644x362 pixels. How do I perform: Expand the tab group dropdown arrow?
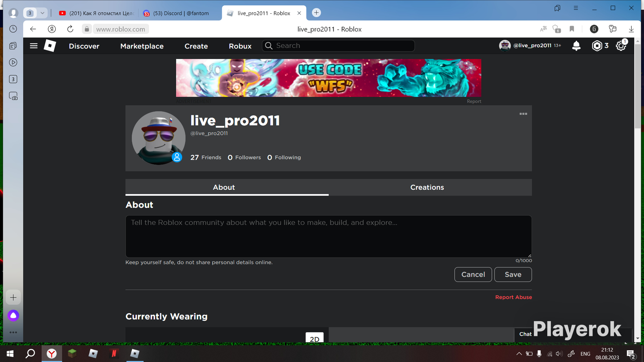pyautogui.click(x=42, y=13)
